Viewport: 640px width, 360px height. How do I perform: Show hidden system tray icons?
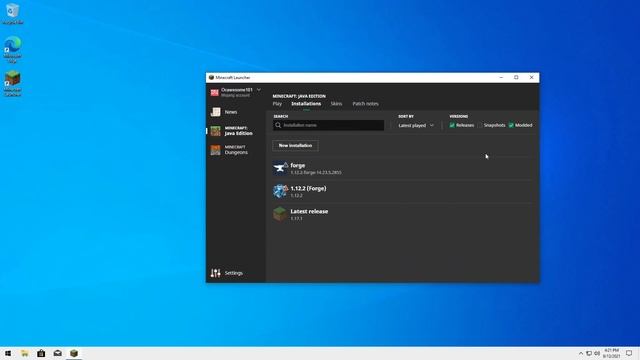coord(581,353)
